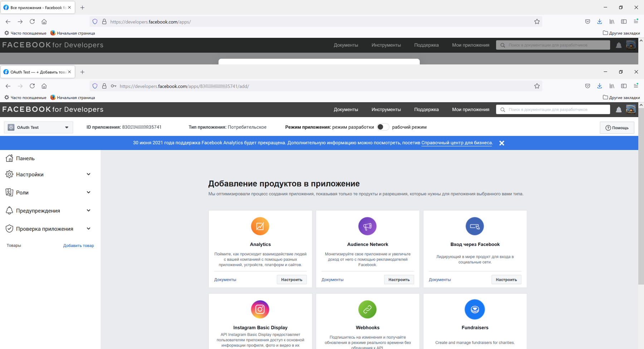Open Панель in the left sidebar
This screenshot has height=349, width=644.
pos(25,158)
